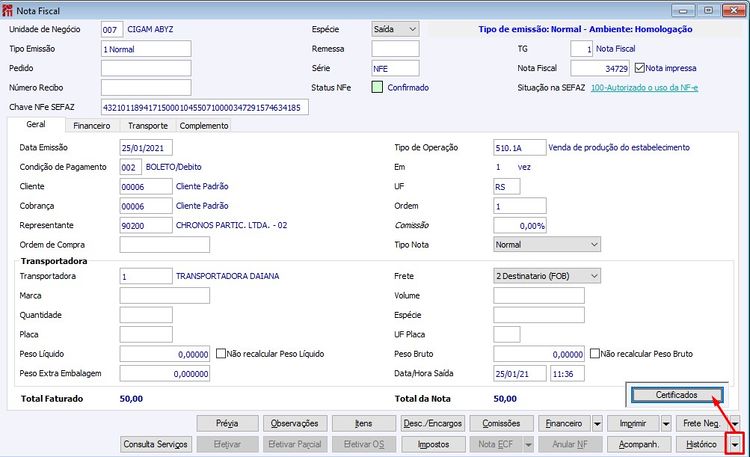Click the Nota ECF button
The height and width of the screenshot is (457, 750).
click(x=496, y=445)
